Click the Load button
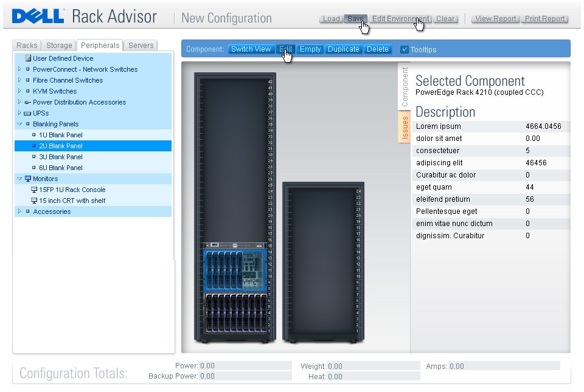The height and width of the screenshot is (392, 584). click(x=331, y=19)
